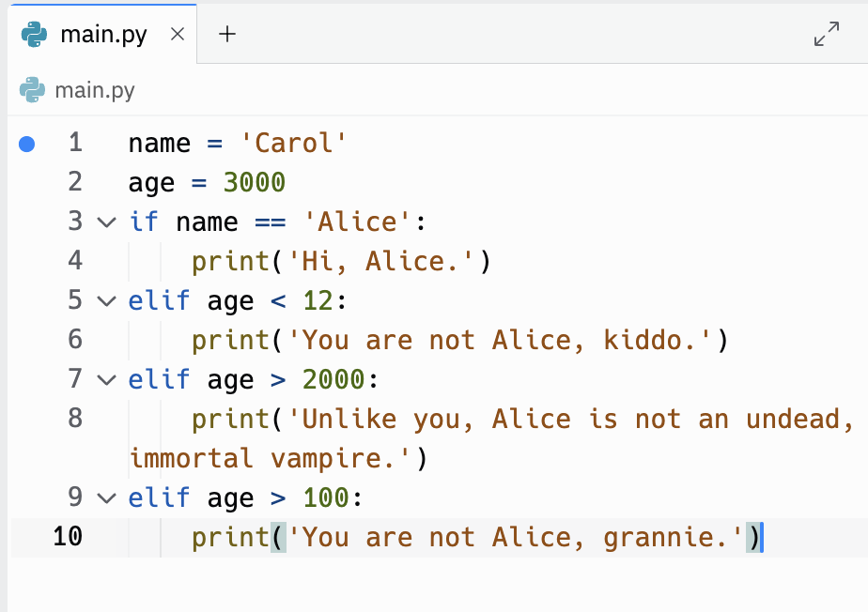The height and width of the screenshot is (612, 868).
Task: Click the number 100 on line 9
Action: [326, 498]
